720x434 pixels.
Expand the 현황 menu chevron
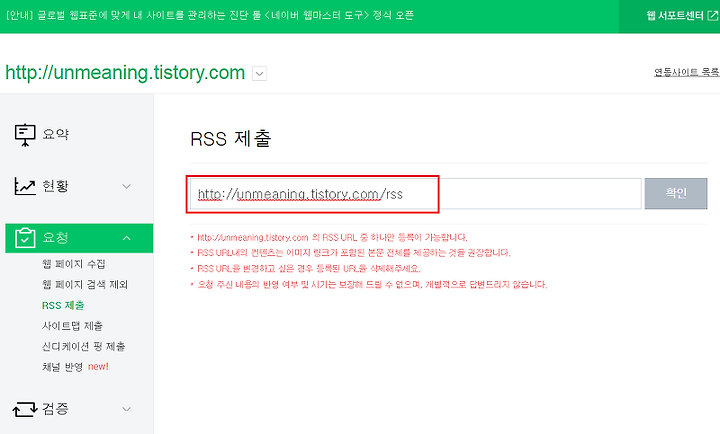[x=126, y=186]
